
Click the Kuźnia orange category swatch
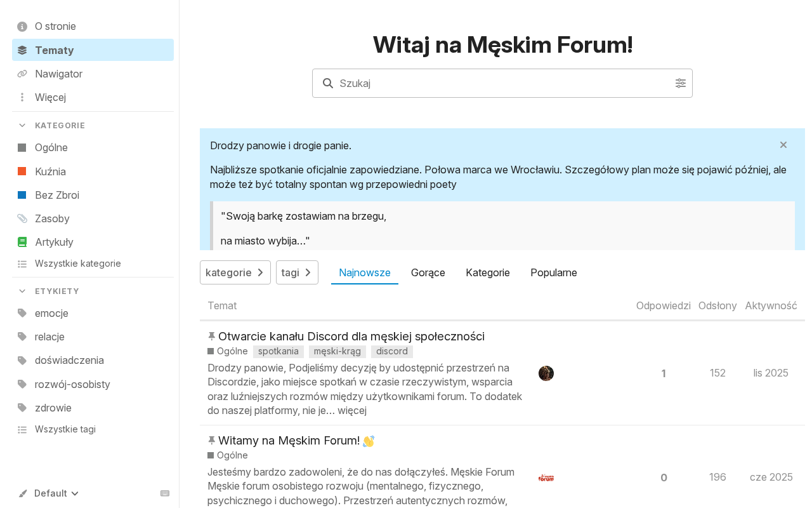22,171
